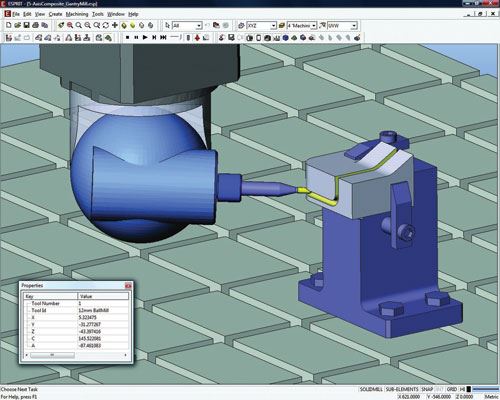Click the black color swatch in the status bar
This screenshot has width=500, height=400.
tap(469, 389)
